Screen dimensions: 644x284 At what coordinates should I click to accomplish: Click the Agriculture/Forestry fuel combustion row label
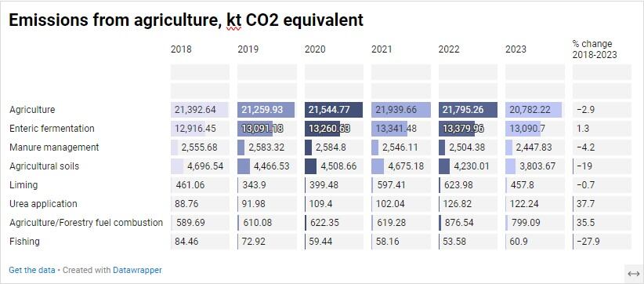[86, 222]
